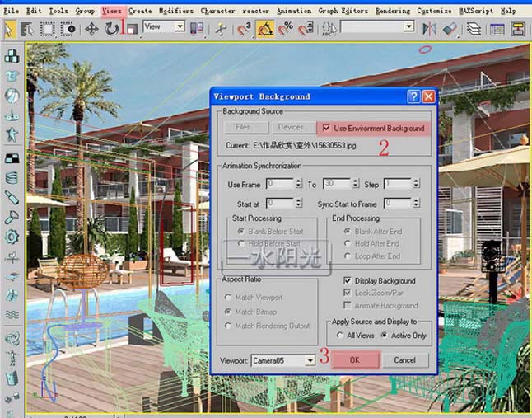This screenshot has height=418, width=532.
Task: Click Use Pivot Point Center icon
Action: [197, 29]
